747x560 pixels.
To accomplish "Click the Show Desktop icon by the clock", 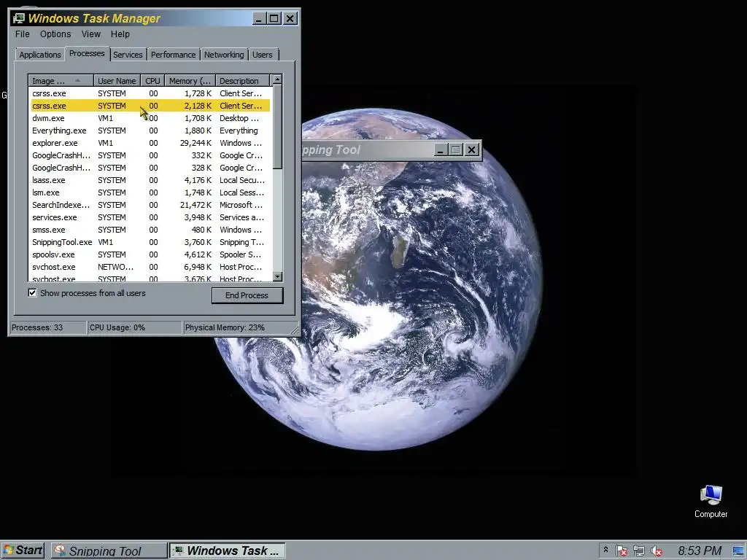I will 739,551.
